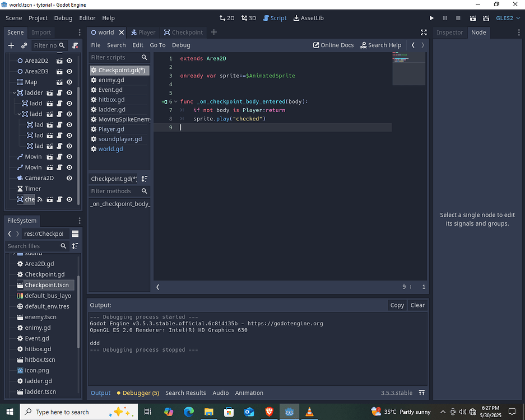Copy the Output log contents
The height and width of the screenshot is (420, 525).
397,305
